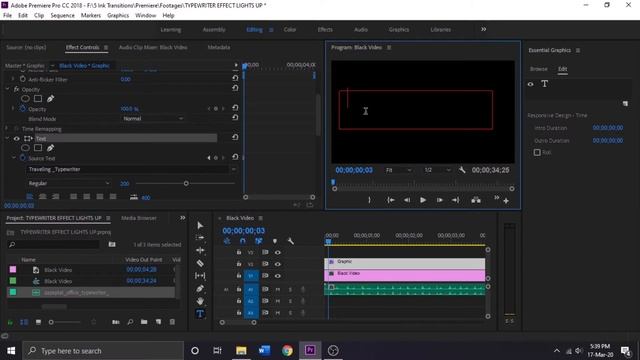Select the Selection tool arrow
640x360 pixels.
point(200,225)
